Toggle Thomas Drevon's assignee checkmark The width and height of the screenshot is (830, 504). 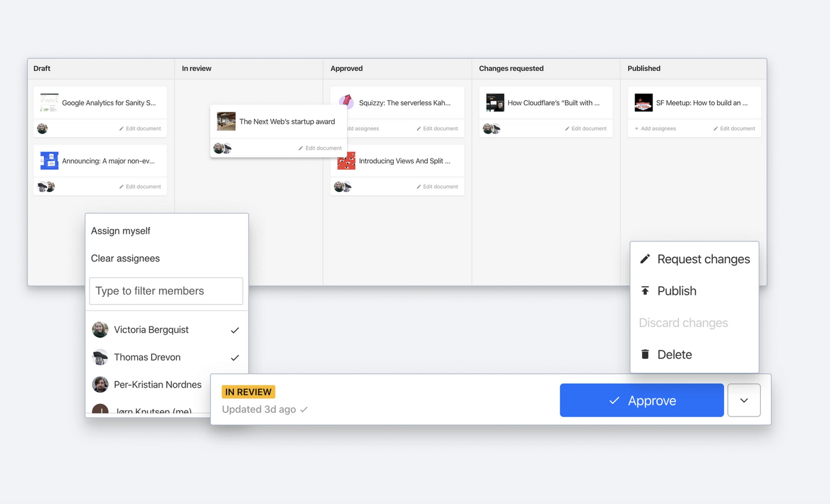pyautogui.click(x=235, y=357)
